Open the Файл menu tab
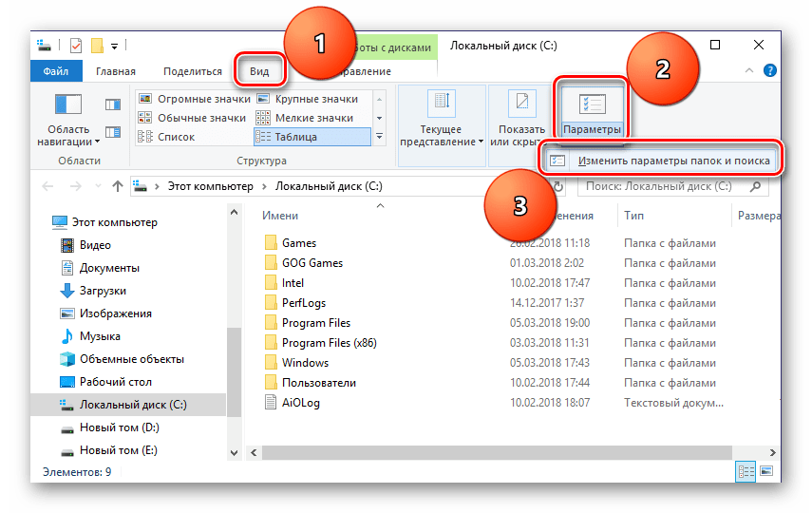This screenshot has height=513, width=812. [56, 71]
